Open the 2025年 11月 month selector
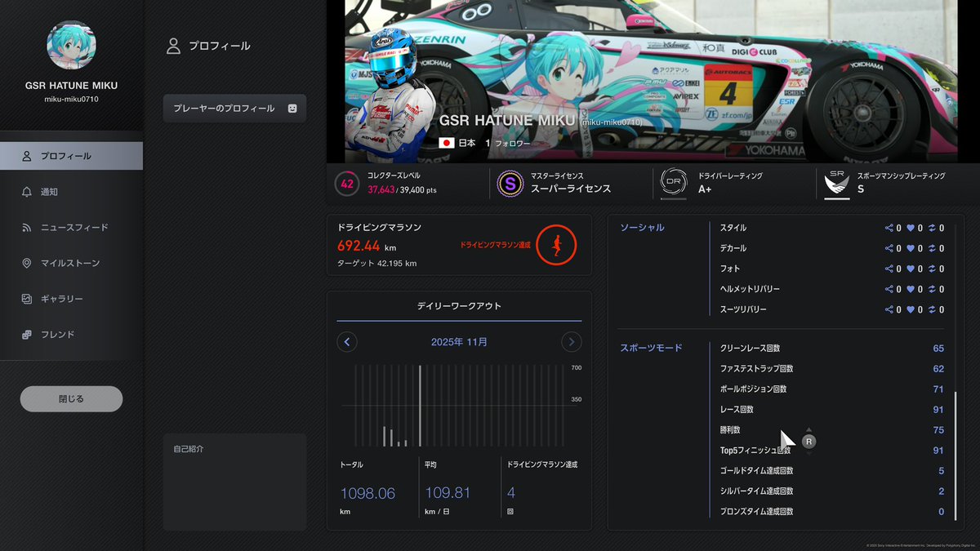The width and height of the screenshot is (980, 551). coord(459,342)
